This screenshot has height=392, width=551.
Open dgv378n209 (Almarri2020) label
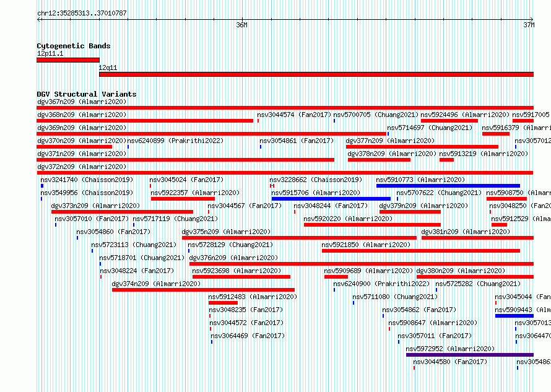pos(392,154)
